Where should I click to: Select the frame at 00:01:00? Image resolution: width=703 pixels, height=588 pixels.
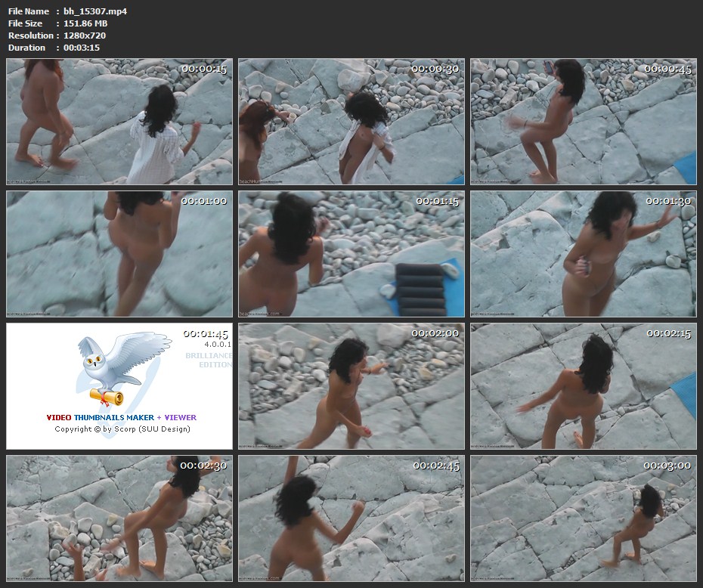click(119, 254)
